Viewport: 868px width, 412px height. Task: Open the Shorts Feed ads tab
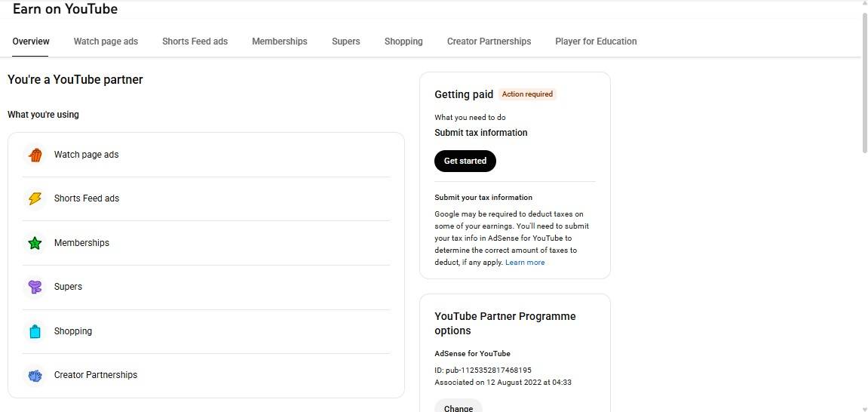[x=195, y=42]
